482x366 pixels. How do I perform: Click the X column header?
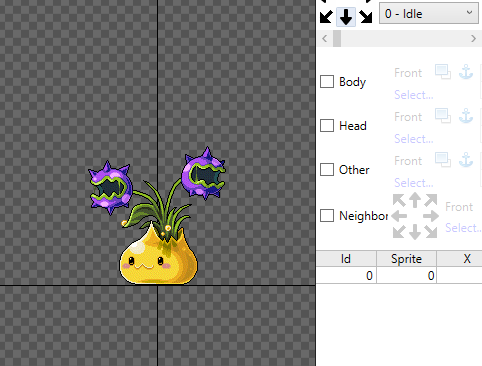pos(460,259)
